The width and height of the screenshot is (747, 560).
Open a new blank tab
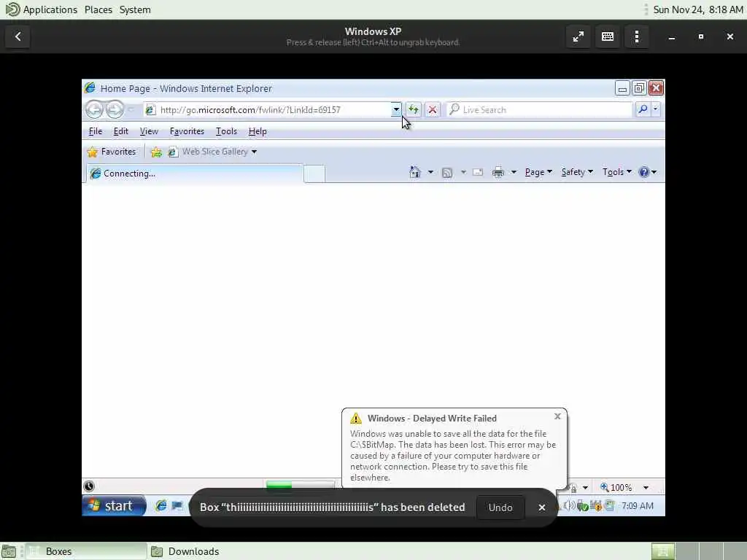(x=314, y=174)
